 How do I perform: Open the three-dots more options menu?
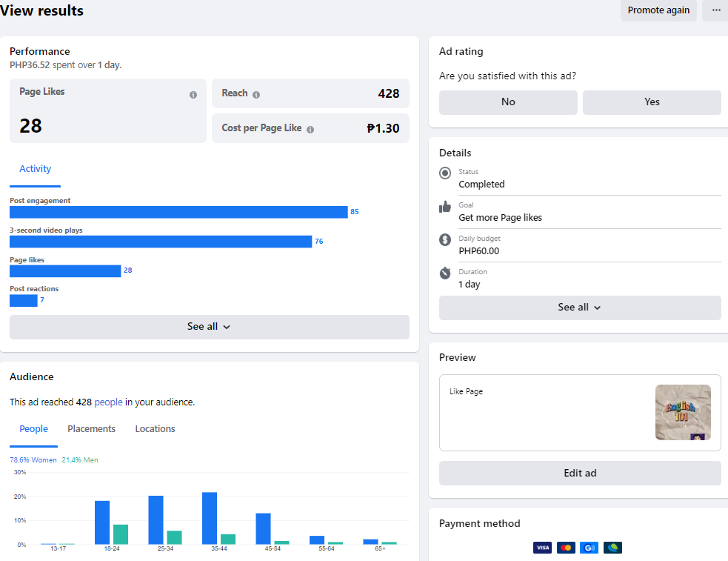click(x=716, y=10)
